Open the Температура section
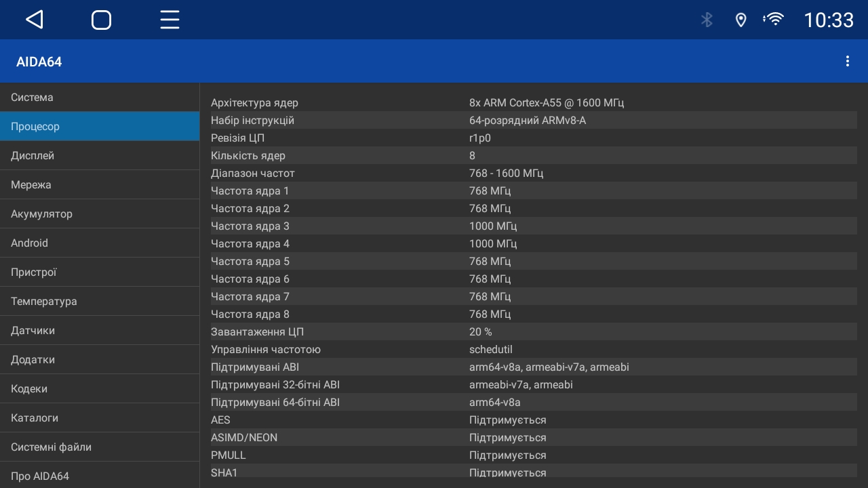Screen dimensions: 868x488 (100, 301)
